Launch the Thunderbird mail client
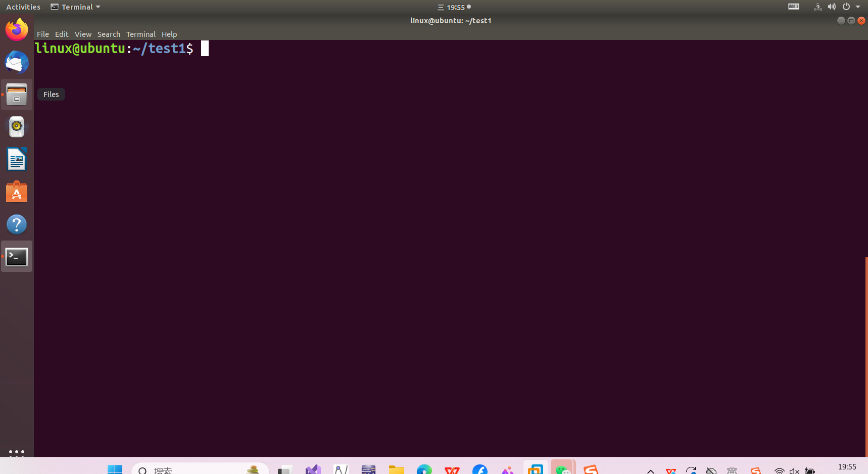 pyautogui.click(x=17, y=62)
